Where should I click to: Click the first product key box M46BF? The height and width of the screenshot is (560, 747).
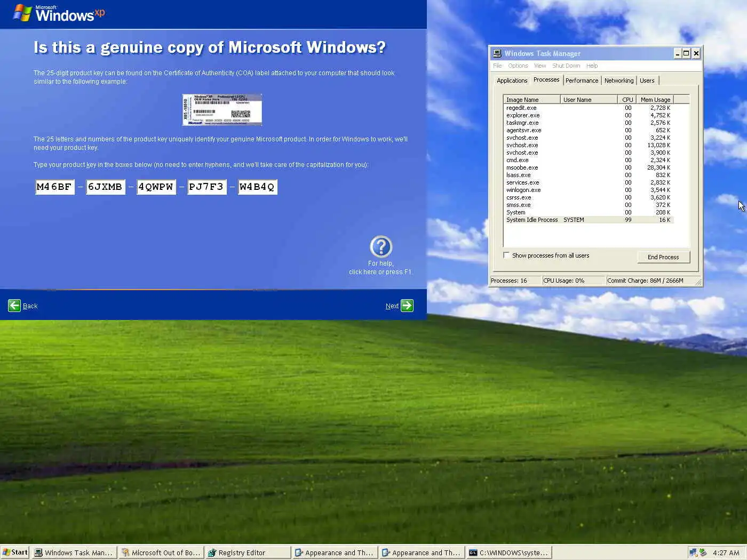tap(55, 187)
